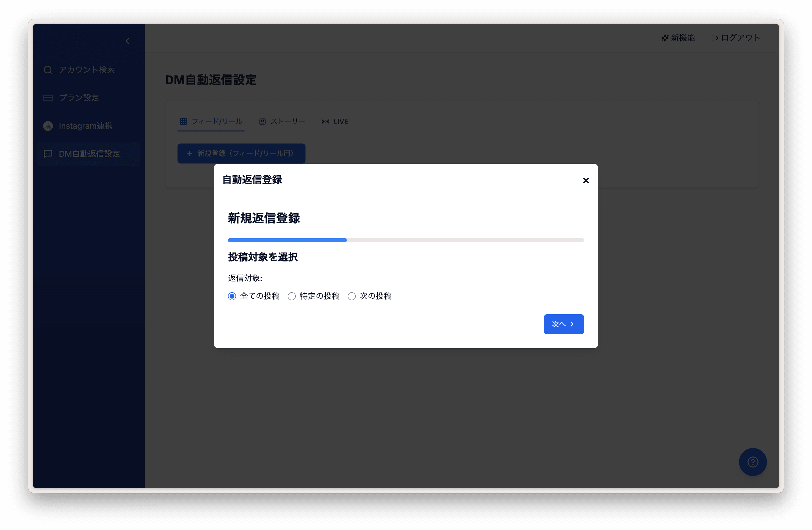
Task: Click the registration progress bar
Action: pos(406,240)
